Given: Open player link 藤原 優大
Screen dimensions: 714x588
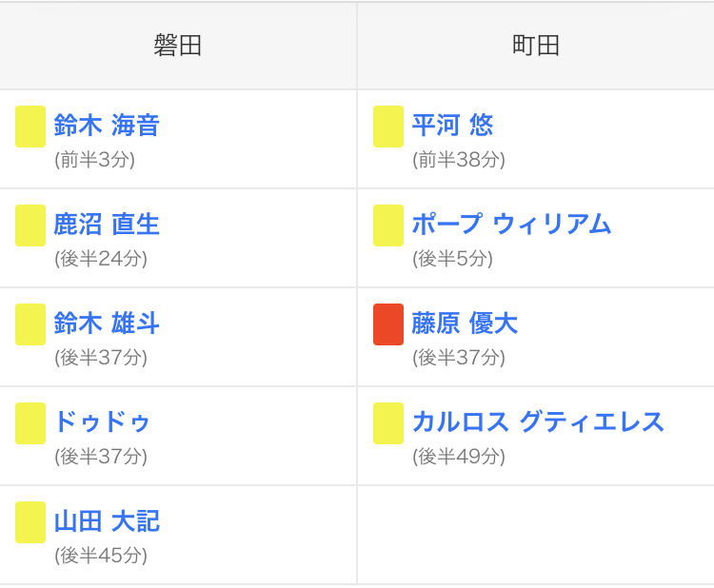Looking at the screenshot, I should click(465, 323).
